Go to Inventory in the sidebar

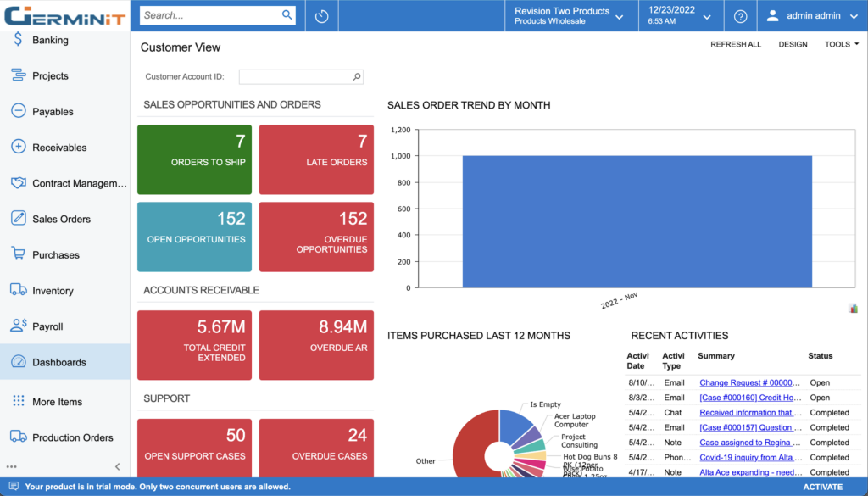coord(53,291)
